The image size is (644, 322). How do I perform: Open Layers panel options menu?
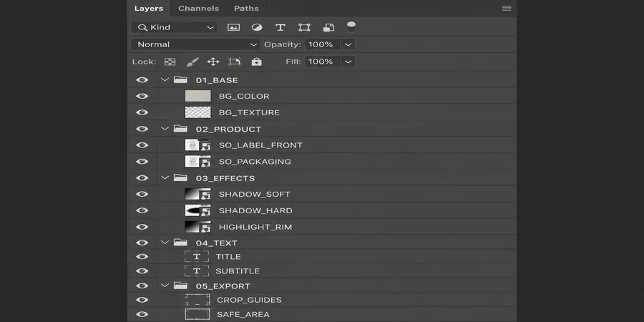click(507, 8)
